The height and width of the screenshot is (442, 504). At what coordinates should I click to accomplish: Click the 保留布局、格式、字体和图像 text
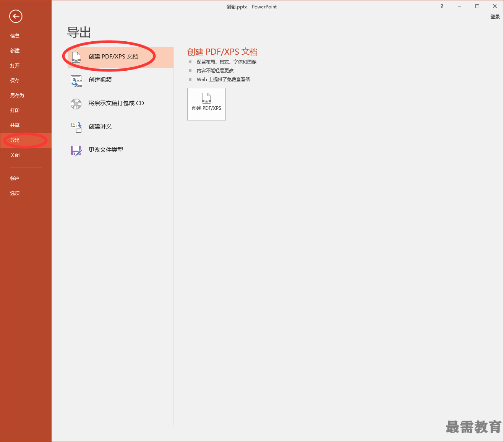pos(227,62)
